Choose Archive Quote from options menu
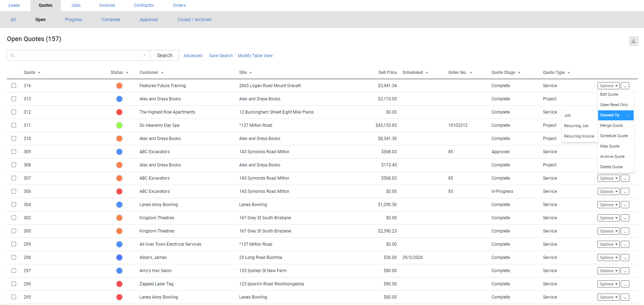The height and width of the screenshot is (305, 644). pyautogui.click(x=612, y=156)
